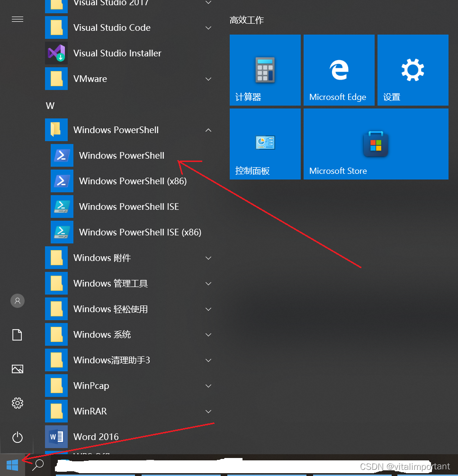Click the Visual Studio Code label
458x476 pixels.
point(112,27)
